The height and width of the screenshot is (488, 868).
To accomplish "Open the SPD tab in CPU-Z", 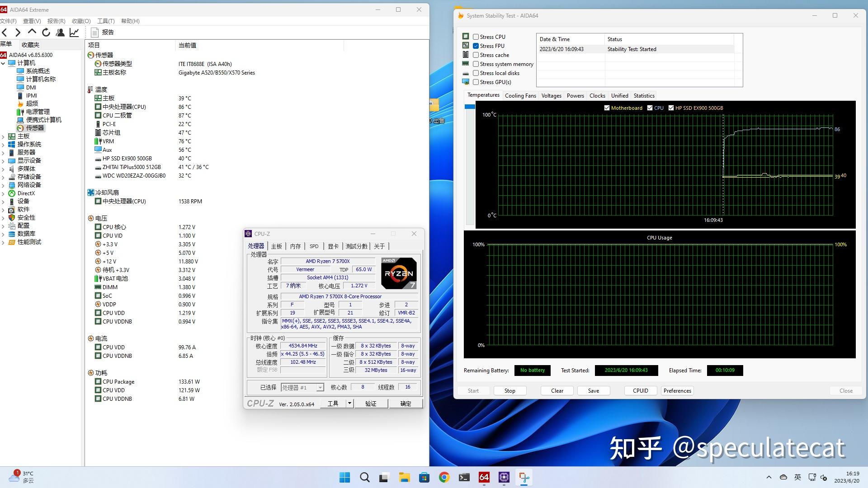I will [x=314, y=246].
